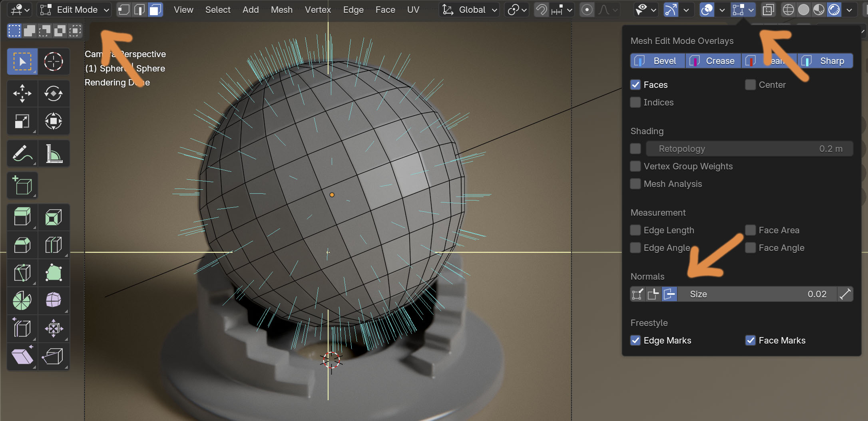Select the Annotate pencil tool

click(x=22, y=154)
